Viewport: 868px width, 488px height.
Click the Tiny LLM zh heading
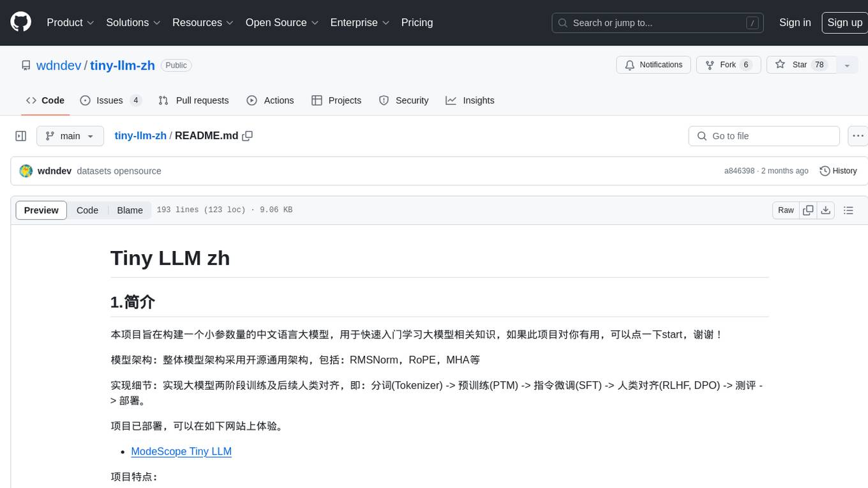pyautogui.click(x=170, y=258)
